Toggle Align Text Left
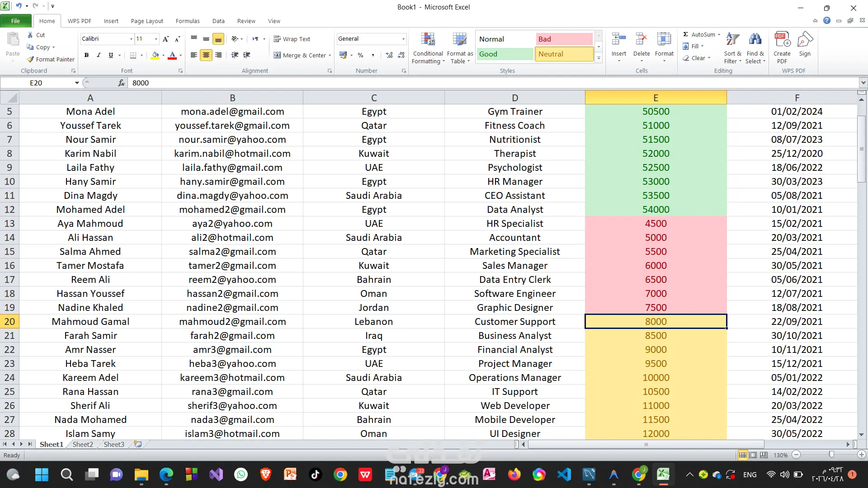This screenshot has height=488, width=868. coord(194,55)
